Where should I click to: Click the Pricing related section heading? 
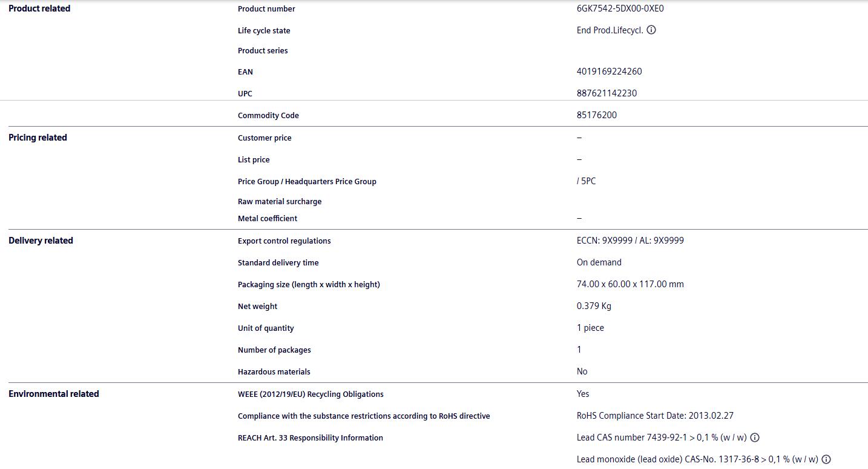point(38,138)
